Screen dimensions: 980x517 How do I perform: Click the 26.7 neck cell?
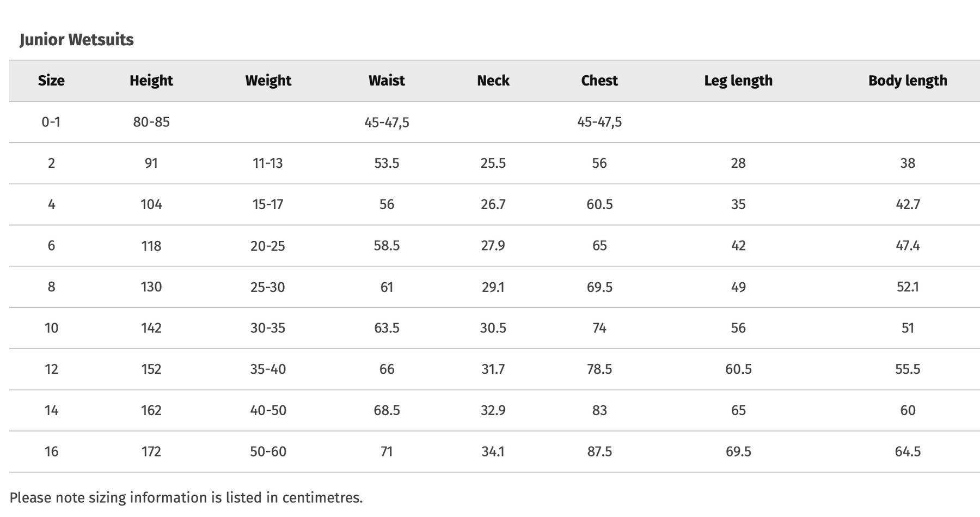(493, 204)
